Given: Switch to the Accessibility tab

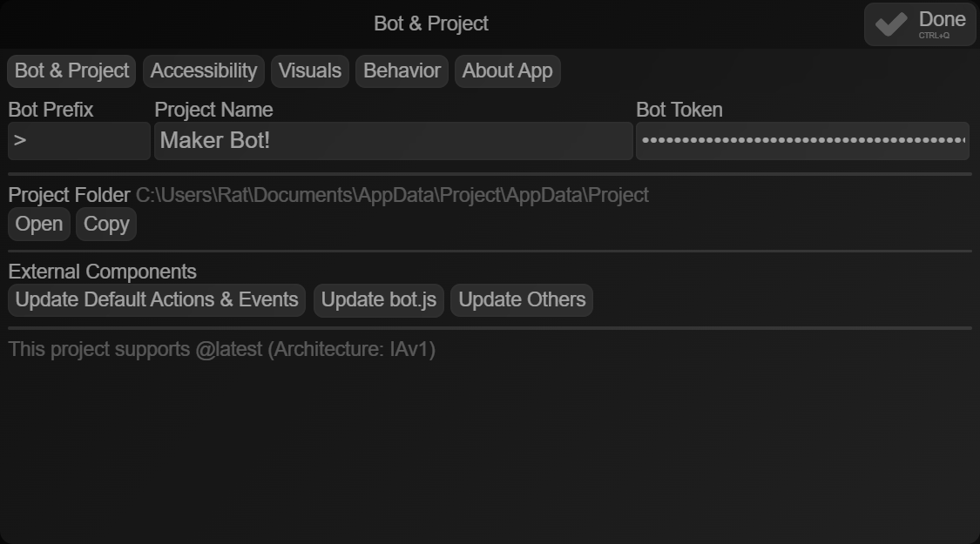Looking at the screenshot, I should pyautogui.click(x=203, y=71).
